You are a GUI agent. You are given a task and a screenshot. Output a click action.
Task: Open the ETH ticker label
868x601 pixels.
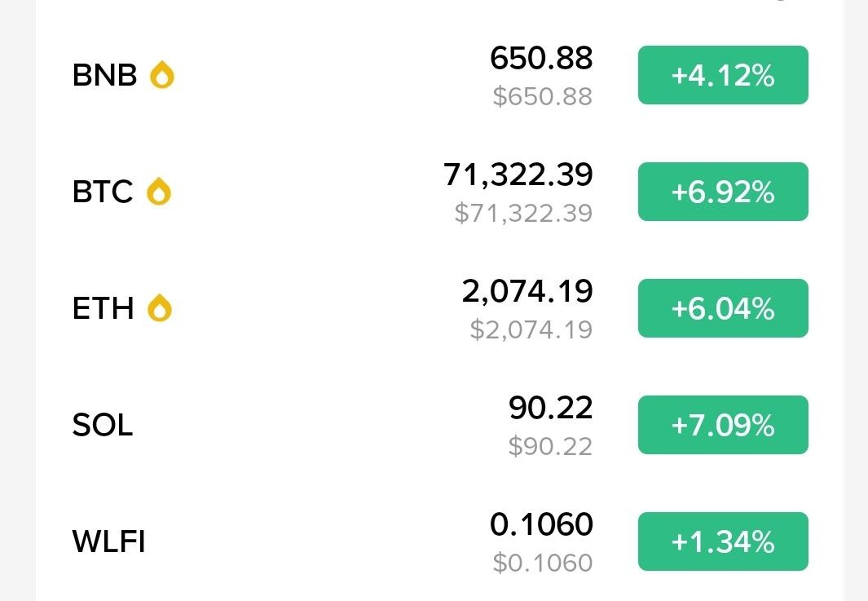[103, 308]
